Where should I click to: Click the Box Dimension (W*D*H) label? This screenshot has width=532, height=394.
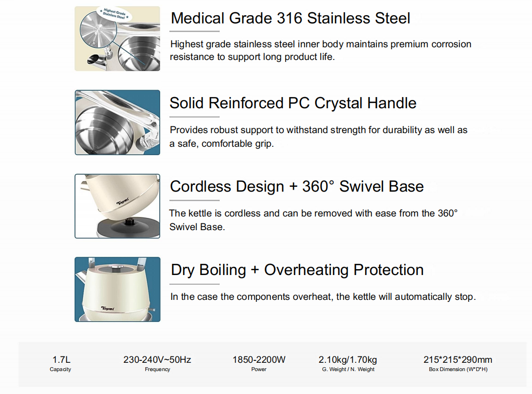[x=458, y=370]
